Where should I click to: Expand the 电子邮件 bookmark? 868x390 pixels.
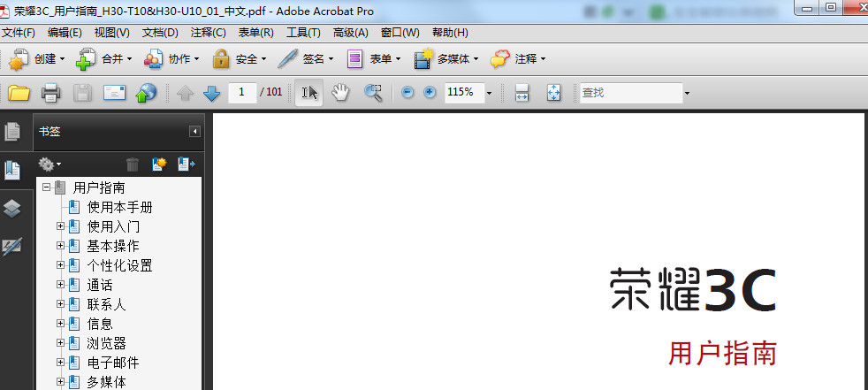click(61, 363)
